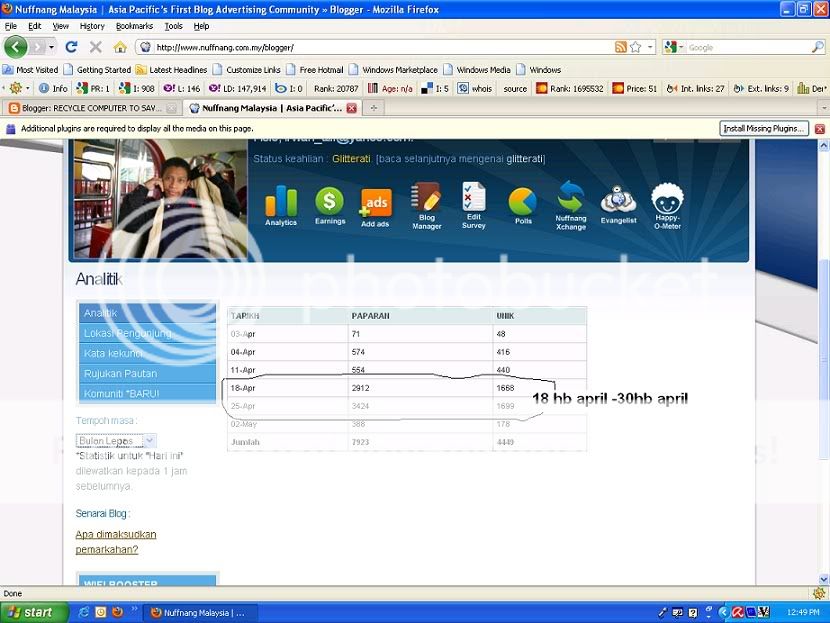Viewport: 830px width, 623px height.
Task: Open the File menu
Action: tap(11, 26)
